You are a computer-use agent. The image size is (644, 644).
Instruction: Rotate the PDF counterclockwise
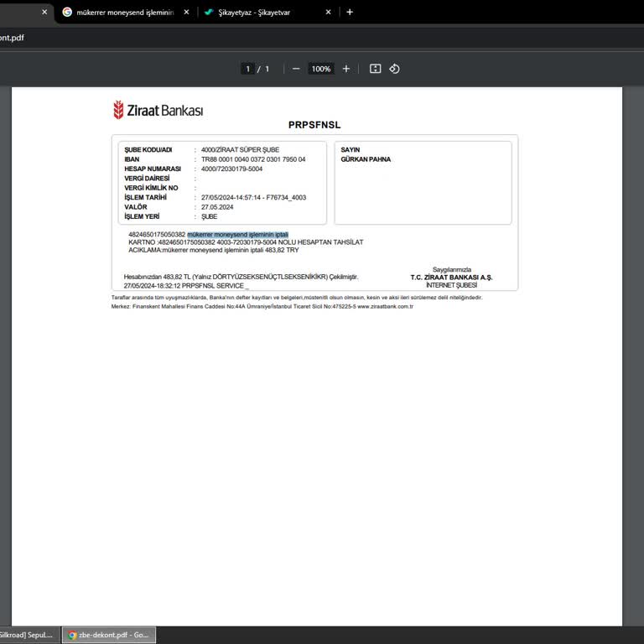(x=394, y=69)
